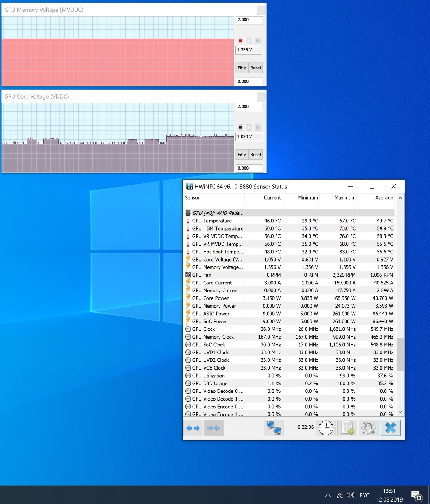Click the blue swatch in MVDDC graph
This screenshot has height=504, width=430.
pyautogui.click(x=257, y=41)
